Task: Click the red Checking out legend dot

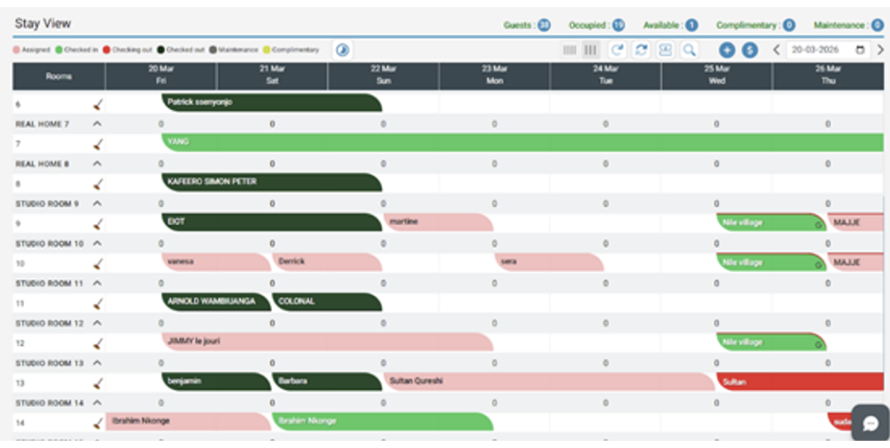Action: [106, 50]
